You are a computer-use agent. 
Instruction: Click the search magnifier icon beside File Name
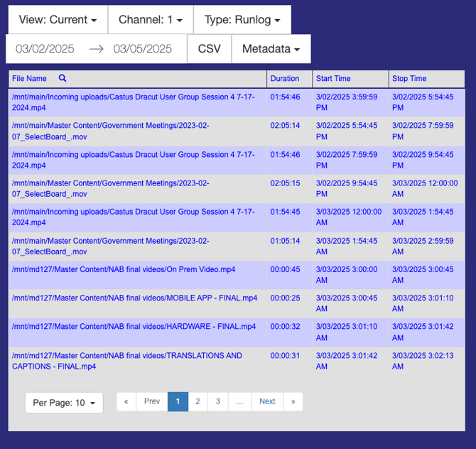(63, 79)
